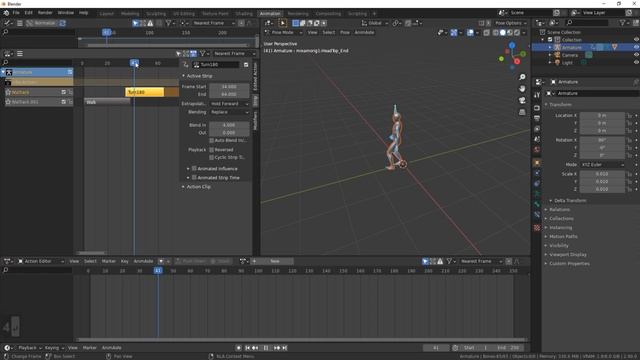Open the Playback popover in timeline
The image size is (640, 360).
pos(30,348)
